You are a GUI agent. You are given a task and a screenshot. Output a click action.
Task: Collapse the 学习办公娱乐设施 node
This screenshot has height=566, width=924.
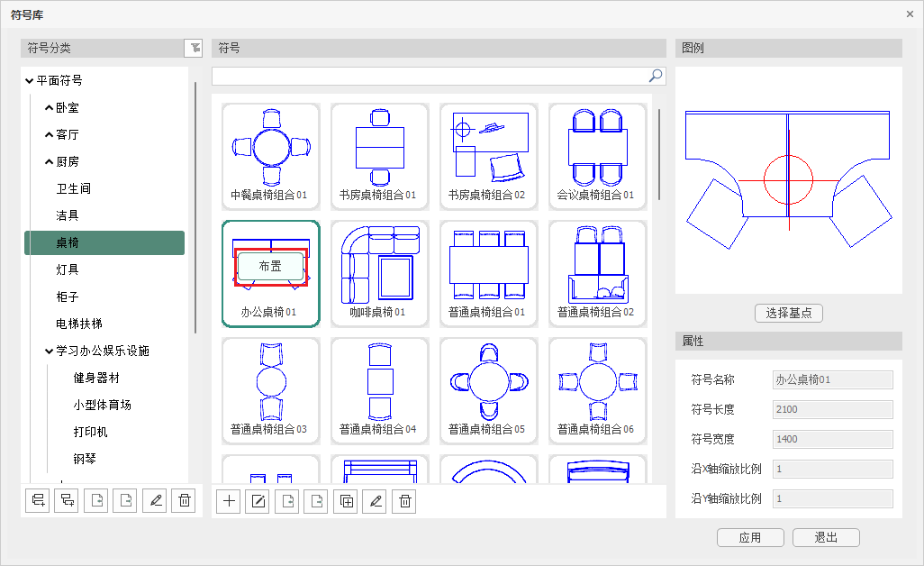[49, 351]
